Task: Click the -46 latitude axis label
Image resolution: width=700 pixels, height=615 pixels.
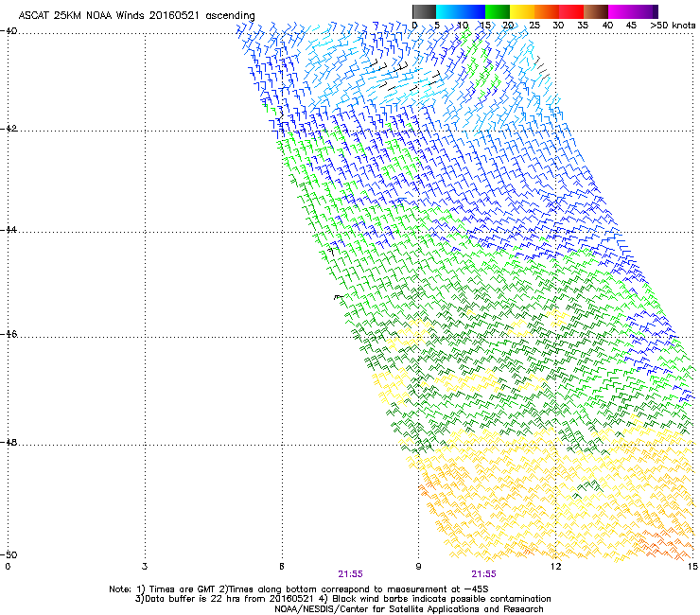Action: pyautogui.click(x=9, y=334)
